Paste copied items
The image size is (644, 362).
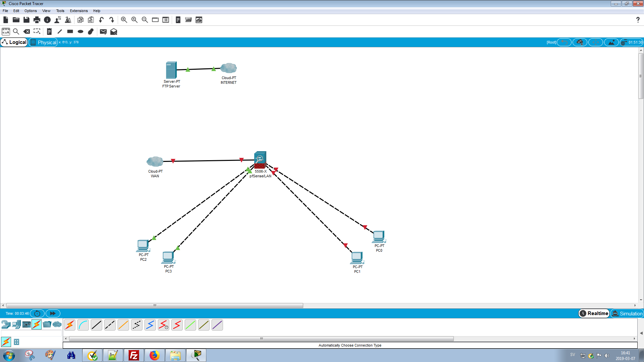(91, 20)
